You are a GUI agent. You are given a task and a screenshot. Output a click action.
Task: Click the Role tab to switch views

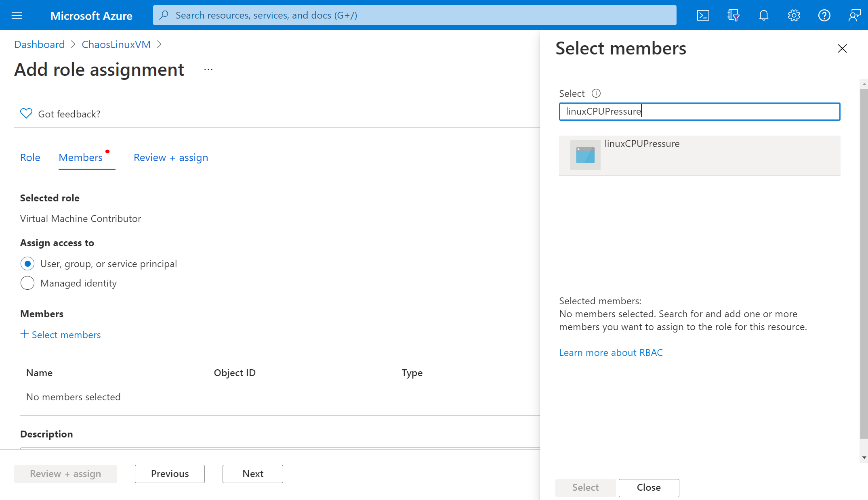tap(30, 157)
